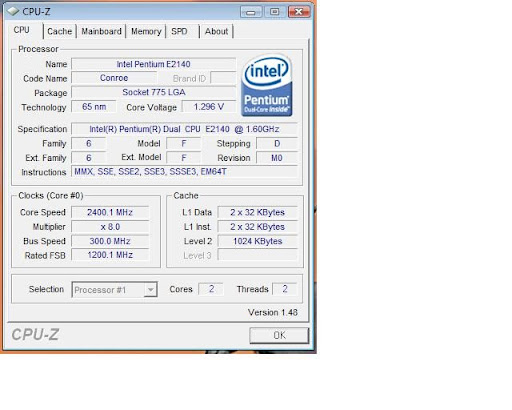Click the CPU-Z title bar icon

(x=13, y=11)
